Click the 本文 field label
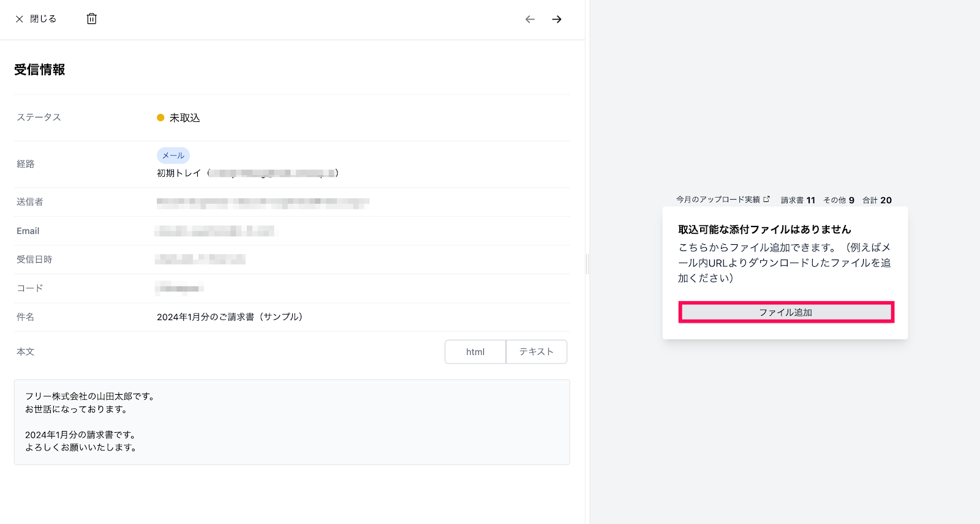The image size is (980, 524). (26, 352)
